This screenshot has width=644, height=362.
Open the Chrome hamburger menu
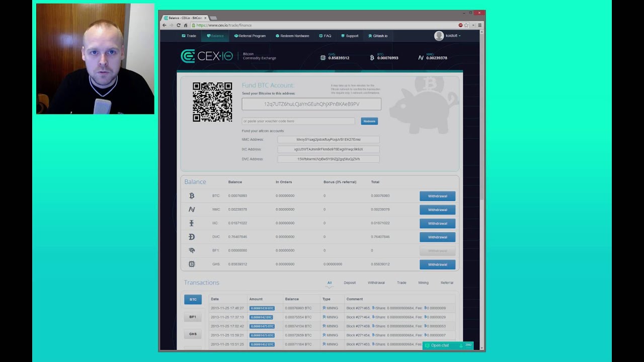[479, 25]
